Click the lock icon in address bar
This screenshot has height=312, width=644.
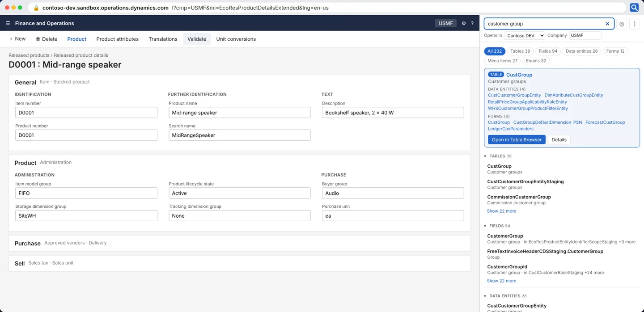tap(36, 8)
